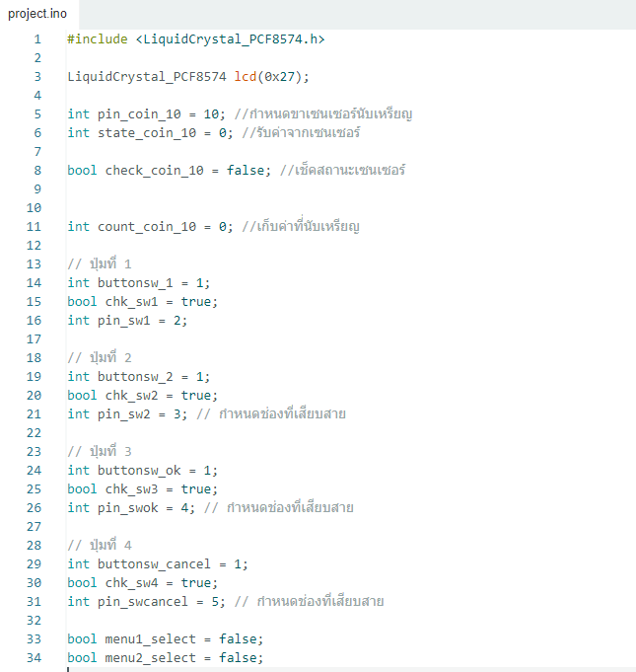The image size is (636, 672).
Task: Click the menu1_select = false line
Action: (x=166, y=639)
